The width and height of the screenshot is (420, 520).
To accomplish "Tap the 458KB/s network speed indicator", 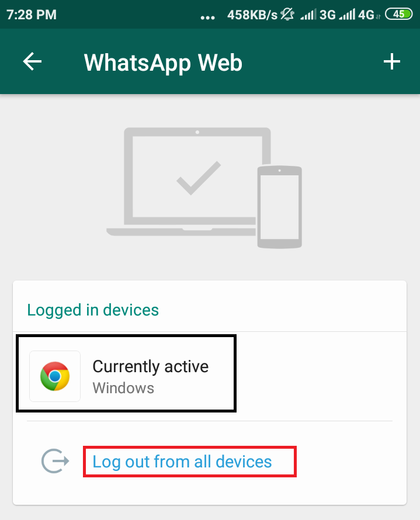I will [252, 15].
